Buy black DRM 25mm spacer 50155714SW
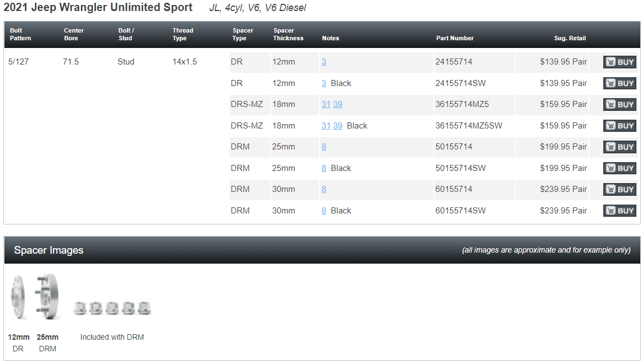The height and width of the screenshot is (364, 643). 619,168
